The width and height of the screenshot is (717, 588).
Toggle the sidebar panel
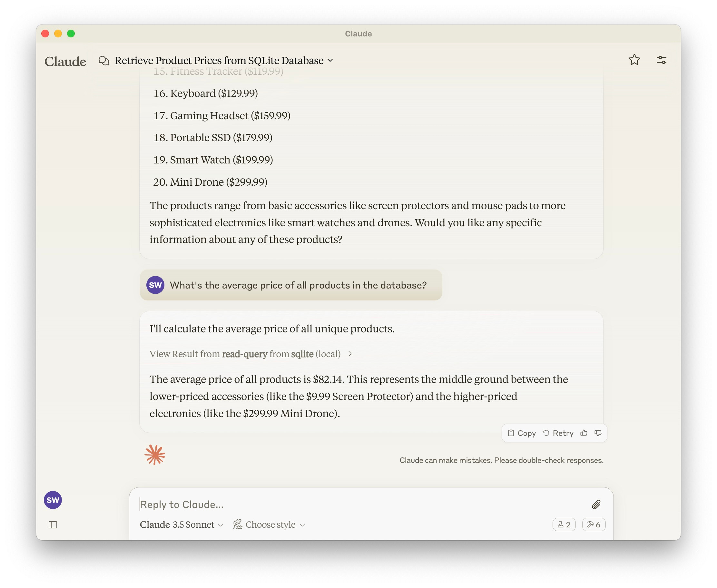53,525
